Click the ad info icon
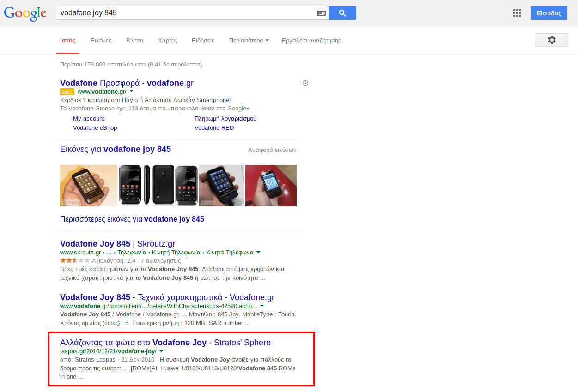Image resolution: width=578 pixels, height=392 pixels. pyautogui.click(x=305, y=83)
